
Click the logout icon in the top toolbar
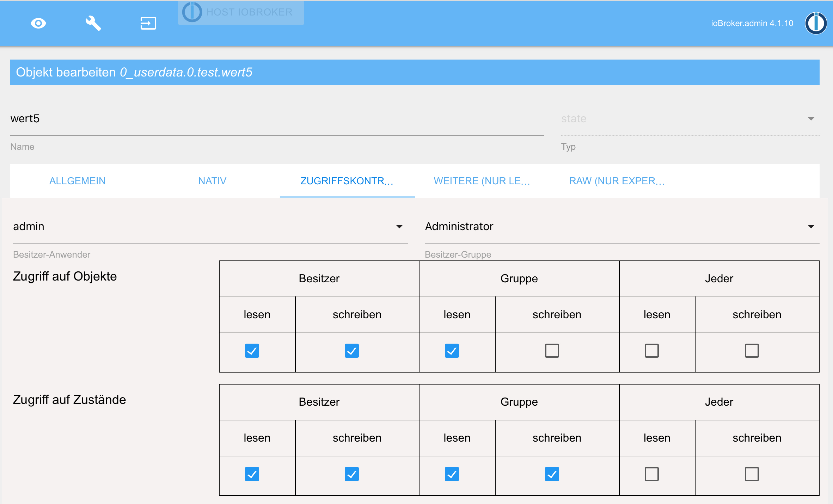pyautogui.click(x=148, y=23)
